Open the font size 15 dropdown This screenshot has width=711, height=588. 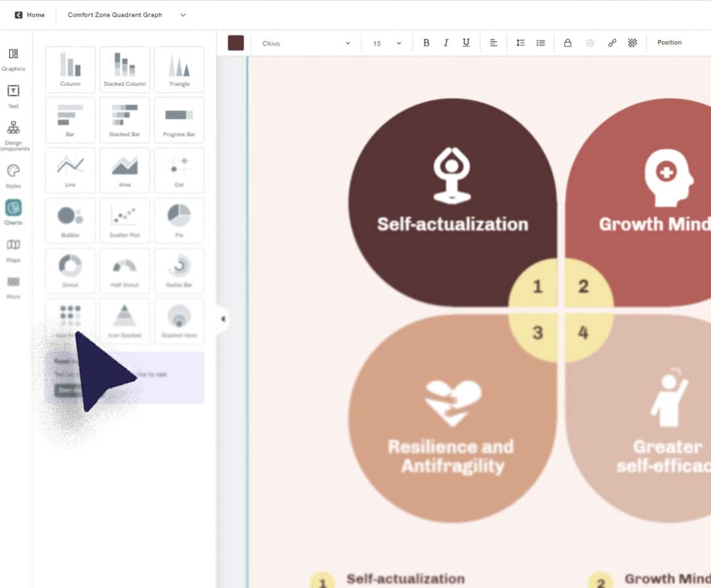387,43
